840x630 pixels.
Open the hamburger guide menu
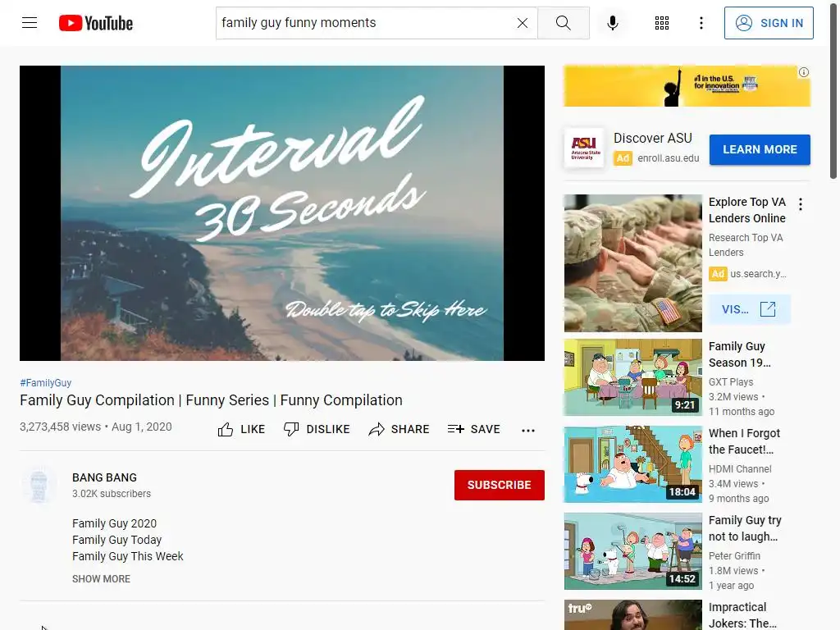pyautogui.click(x=30, y=22)
